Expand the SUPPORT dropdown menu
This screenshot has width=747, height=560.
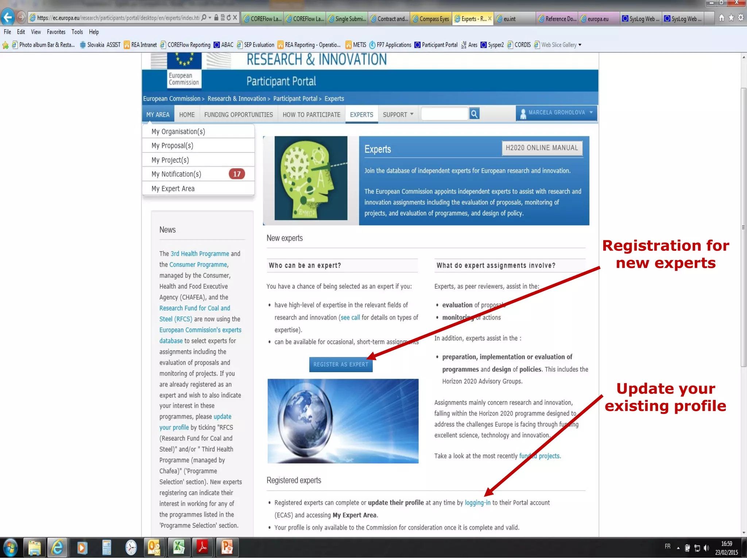point(398,114)
